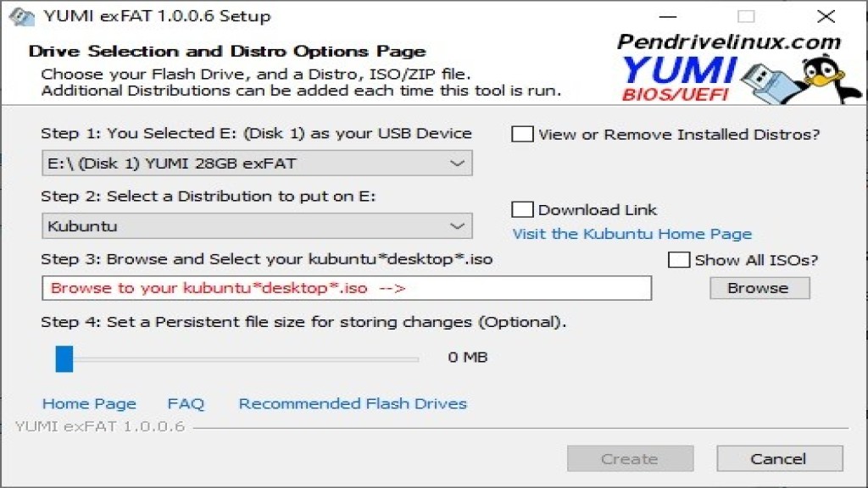868x488 pixels.
Task: Enable View or Remove Installed Distros checkbox
Action: coord(523,134)
